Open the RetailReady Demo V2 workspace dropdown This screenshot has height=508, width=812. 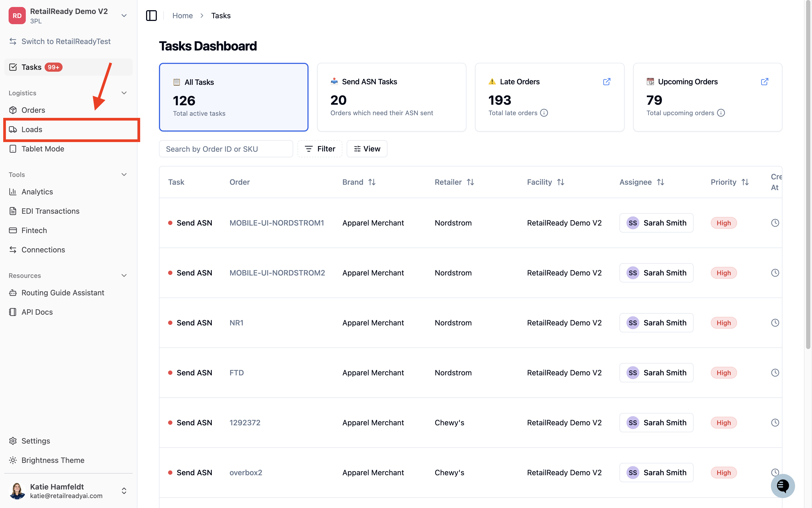124,16
